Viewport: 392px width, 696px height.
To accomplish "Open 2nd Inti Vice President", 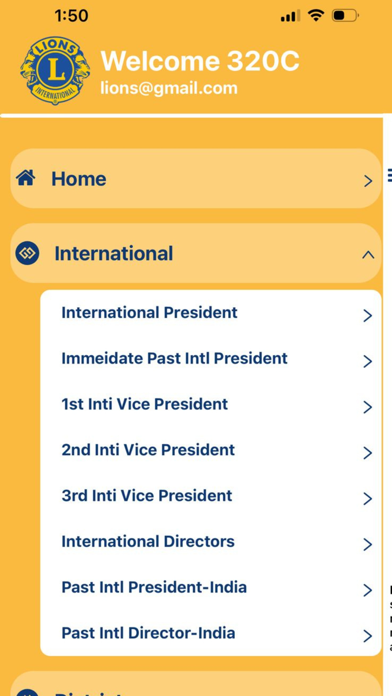I will tap(210, 451).
